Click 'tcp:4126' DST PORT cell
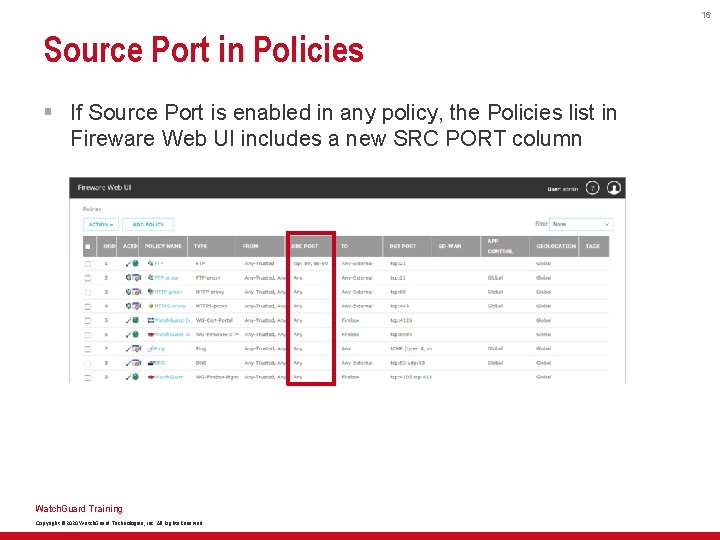Image resolution: width=720 pixels, height=540 pixels. pos(401,321)
